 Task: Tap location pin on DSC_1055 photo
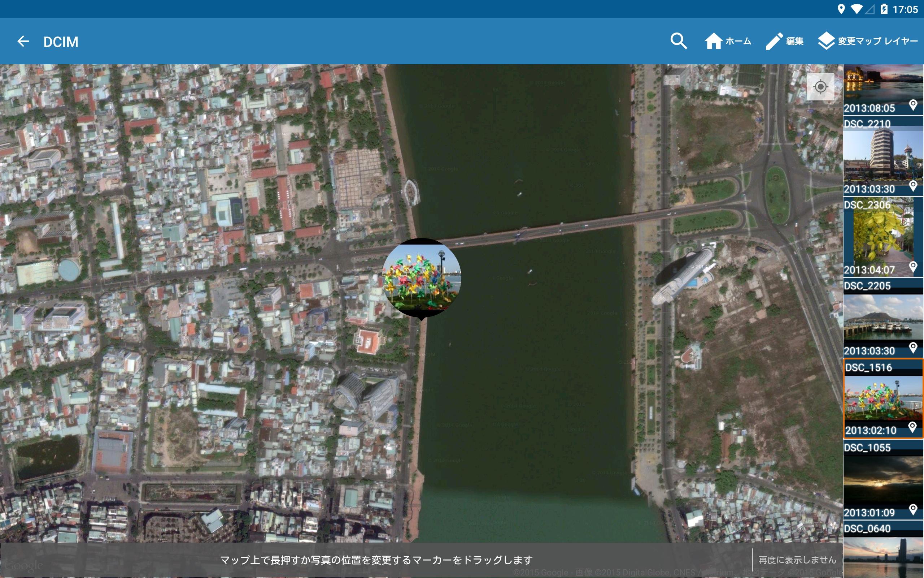tap(913, 509)
